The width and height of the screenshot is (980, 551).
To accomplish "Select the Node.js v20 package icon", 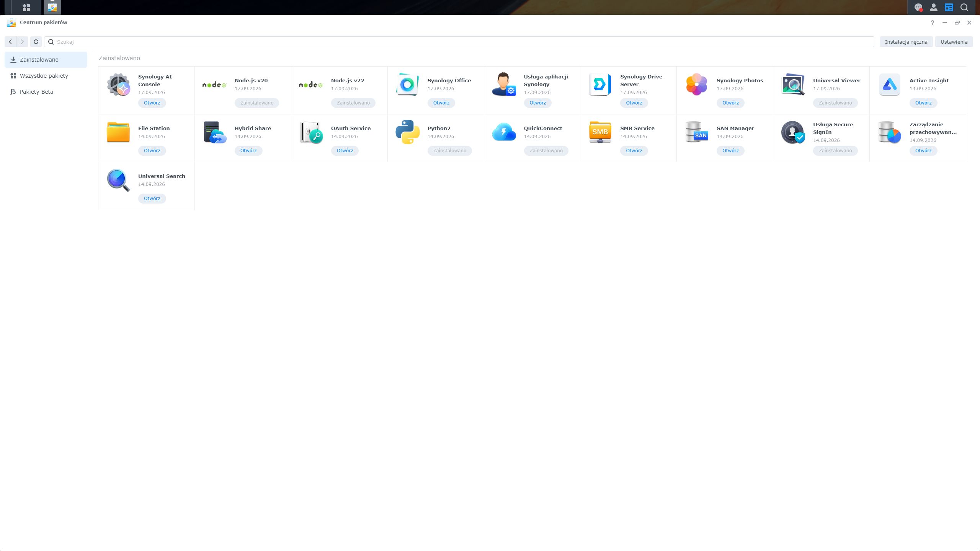I will click(214, 85).
